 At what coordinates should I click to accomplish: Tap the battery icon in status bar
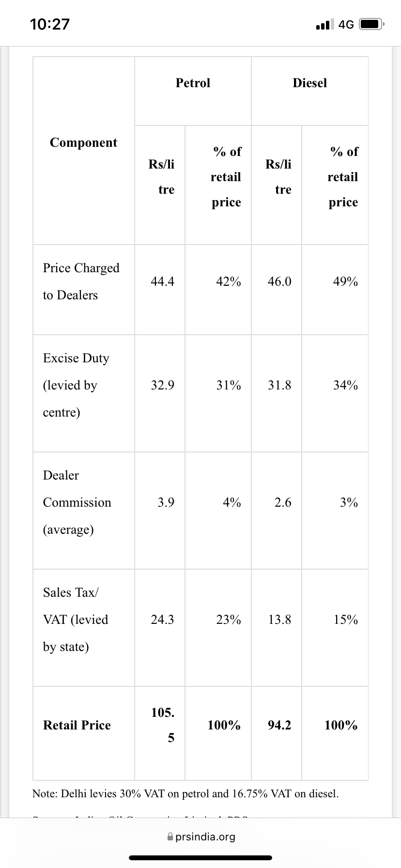(x=371, y=24)
